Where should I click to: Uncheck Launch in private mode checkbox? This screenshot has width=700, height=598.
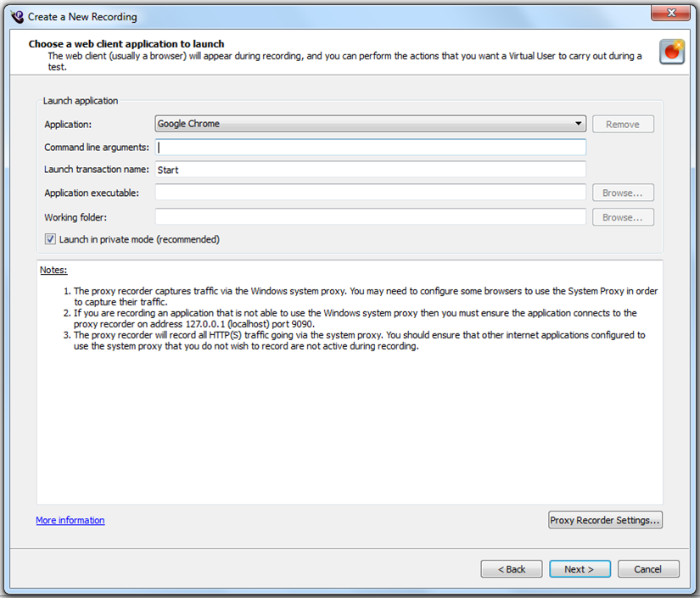(x=50, y=239)
